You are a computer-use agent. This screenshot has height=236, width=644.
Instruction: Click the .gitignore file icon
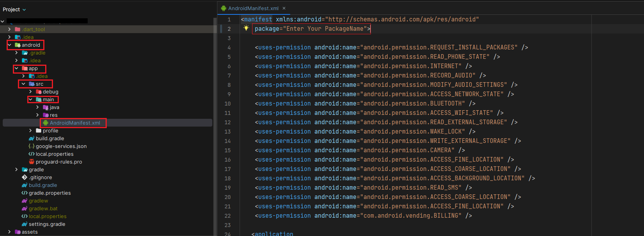click(x=25, y=177)
